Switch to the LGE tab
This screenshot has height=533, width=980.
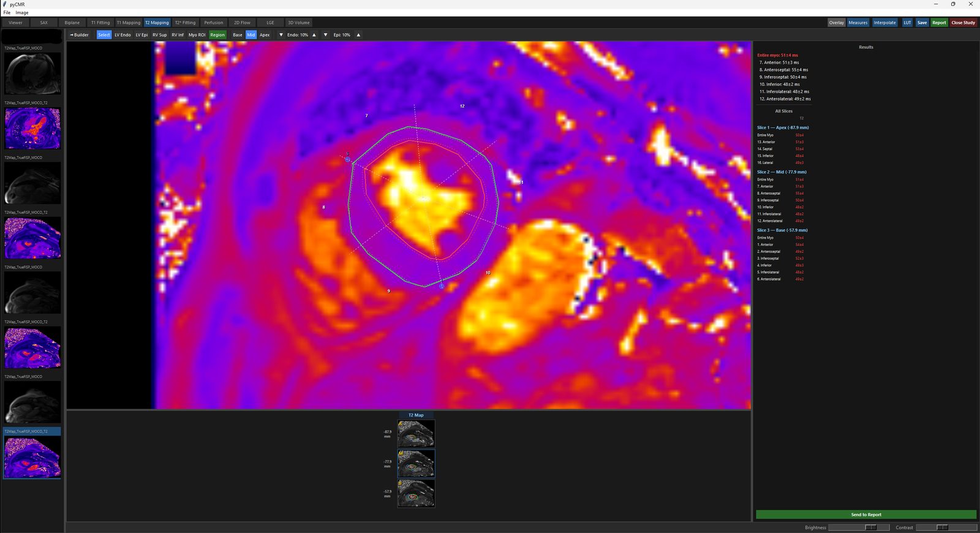270,23
